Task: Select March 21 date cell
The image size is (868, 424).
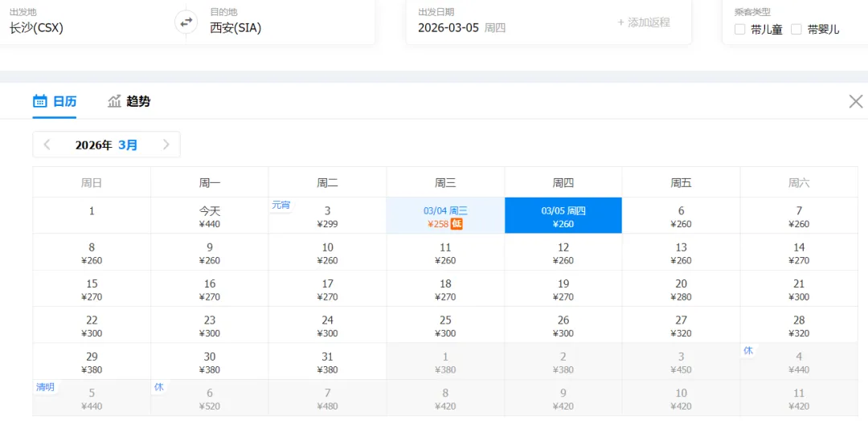Action: coord(800,288)
